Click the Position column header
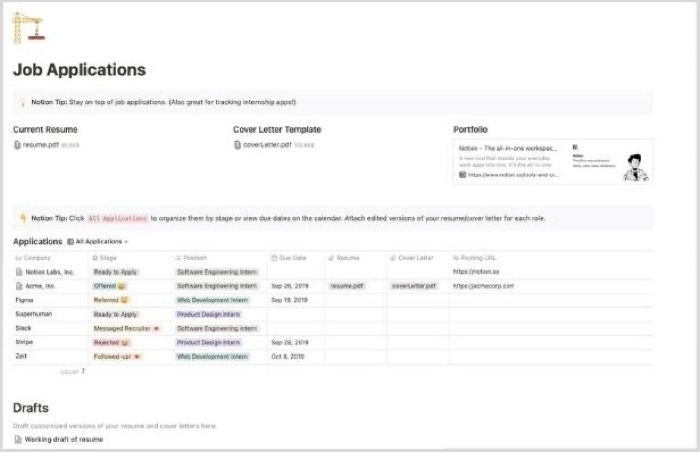The height and width of the screenshot is (452, 700). tap(220, 258)
